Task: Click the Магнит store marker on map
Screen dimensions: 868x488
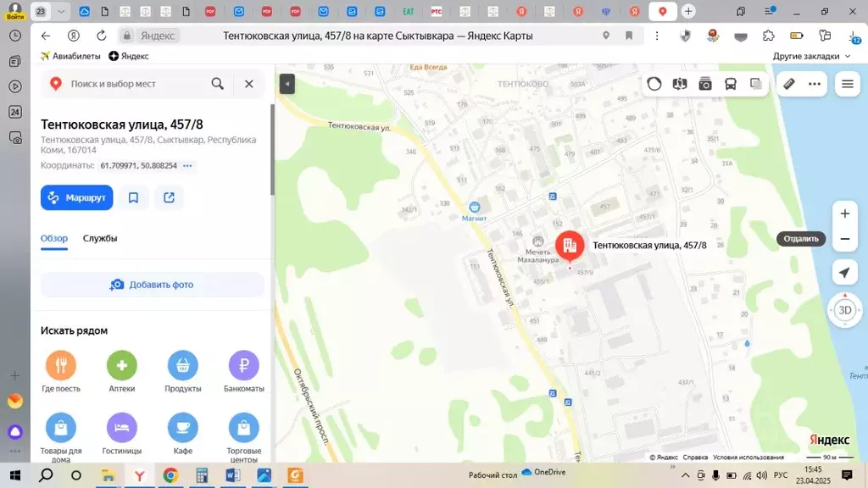Action: coord(475,208)
